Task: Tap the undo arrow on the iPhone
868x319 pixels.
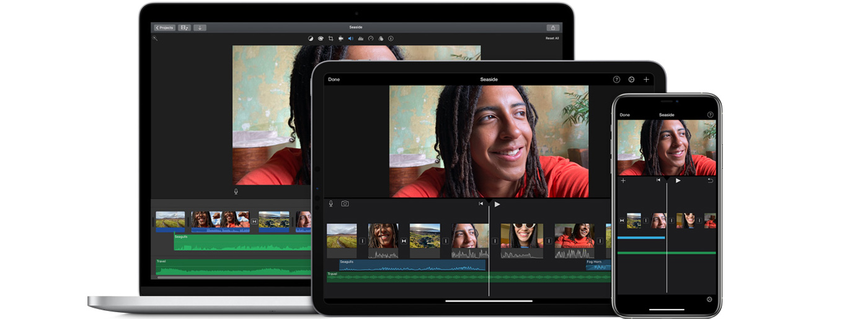Action: coord(710,180)
